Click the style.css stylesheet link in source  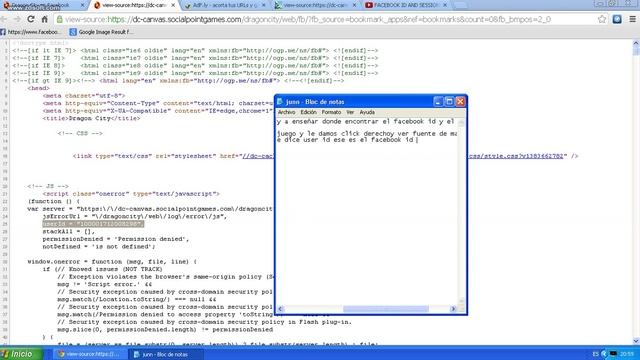pos(516,156)
